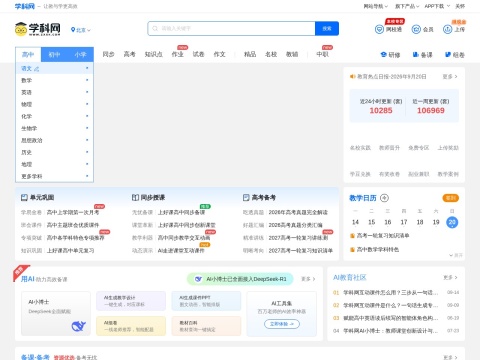
Task: Click the 同步授课 book icon
Action: (135, 197)
